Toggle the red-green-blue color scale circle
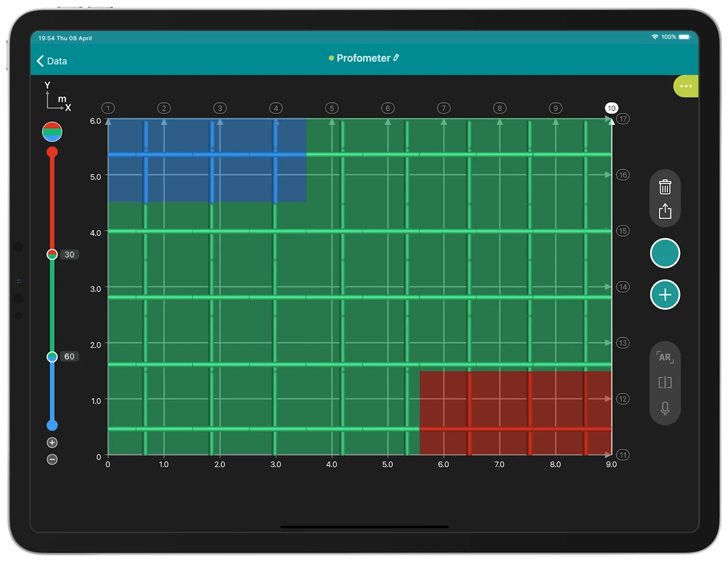 coord(52,132)
